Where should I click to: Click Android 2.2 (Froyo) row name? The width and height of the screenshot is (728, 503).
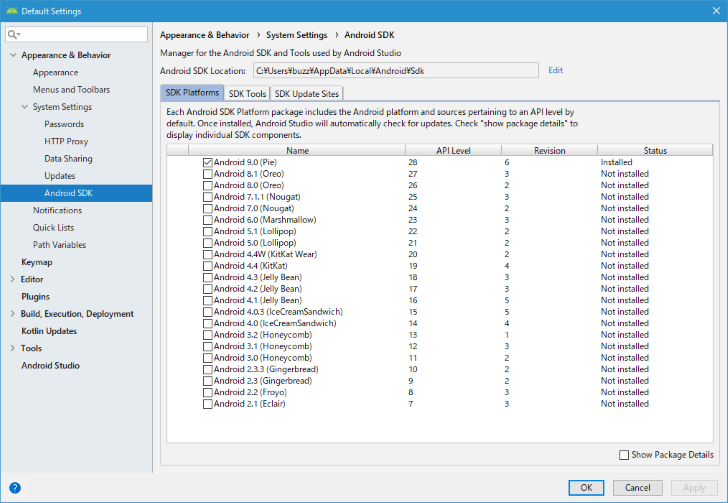(x=250, y=392)
